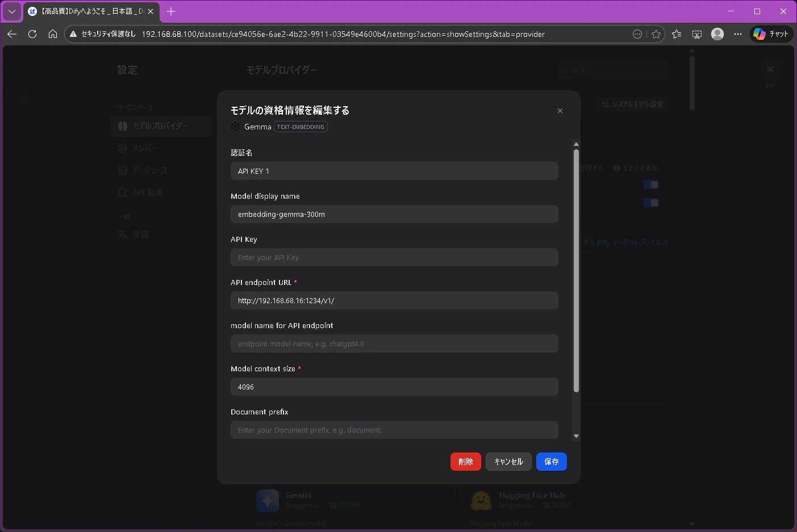Select API 拡張 in settings sidebar
Screen dimensions: 797x532
(162, 192)
